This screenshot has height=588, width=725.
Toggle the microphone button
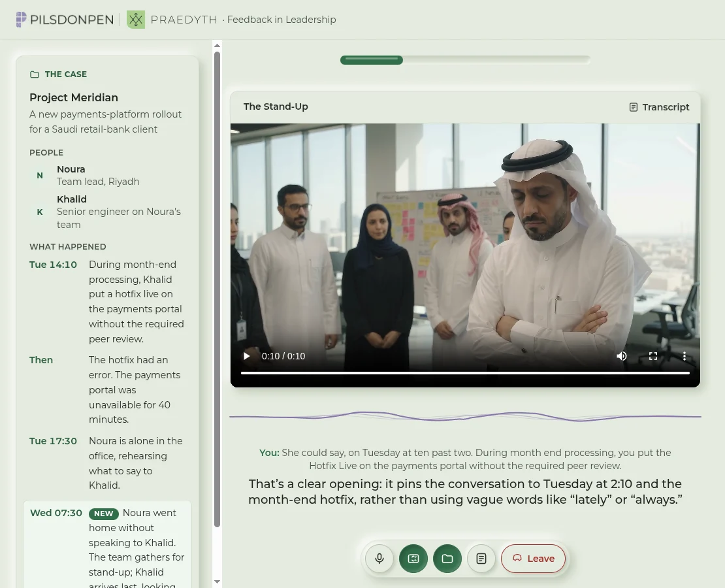(379, 559)
